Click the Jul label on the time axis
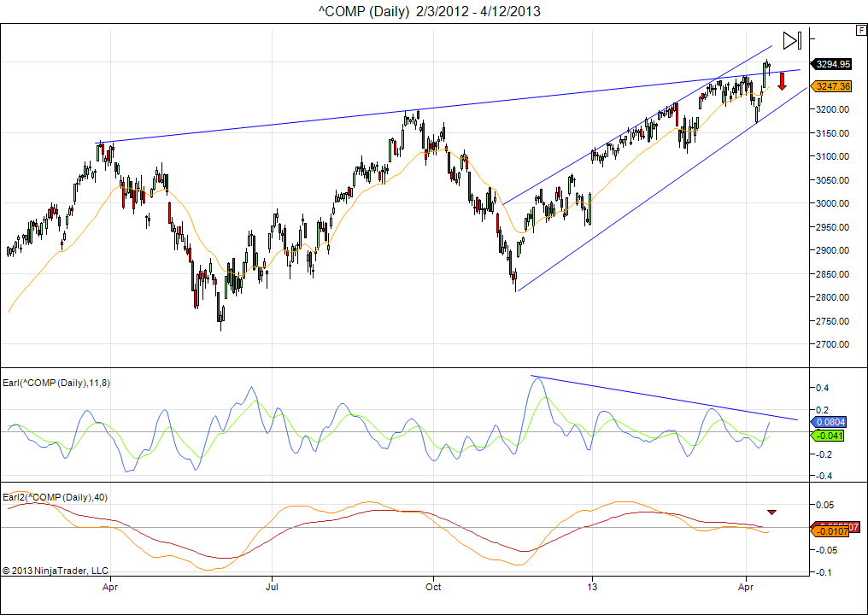868x615 pixels. pyautogui.click(x=272, y=588)
